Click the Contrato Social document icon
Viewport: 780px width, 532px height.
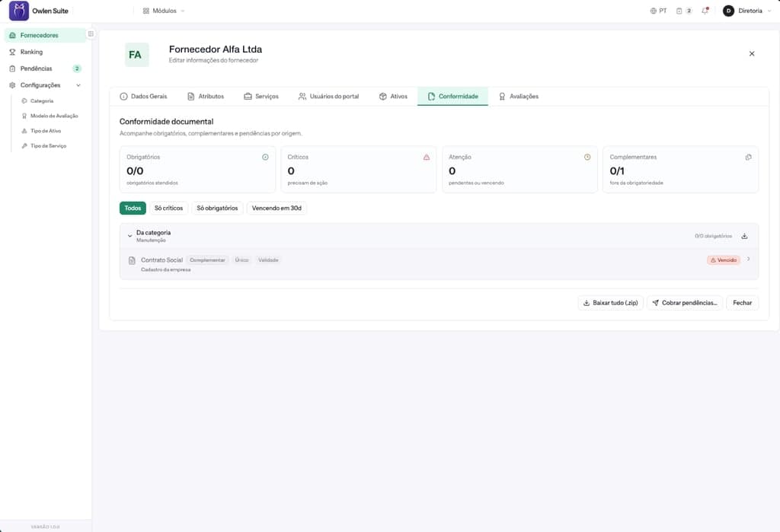pyautogui.click(x=132, y=260)
